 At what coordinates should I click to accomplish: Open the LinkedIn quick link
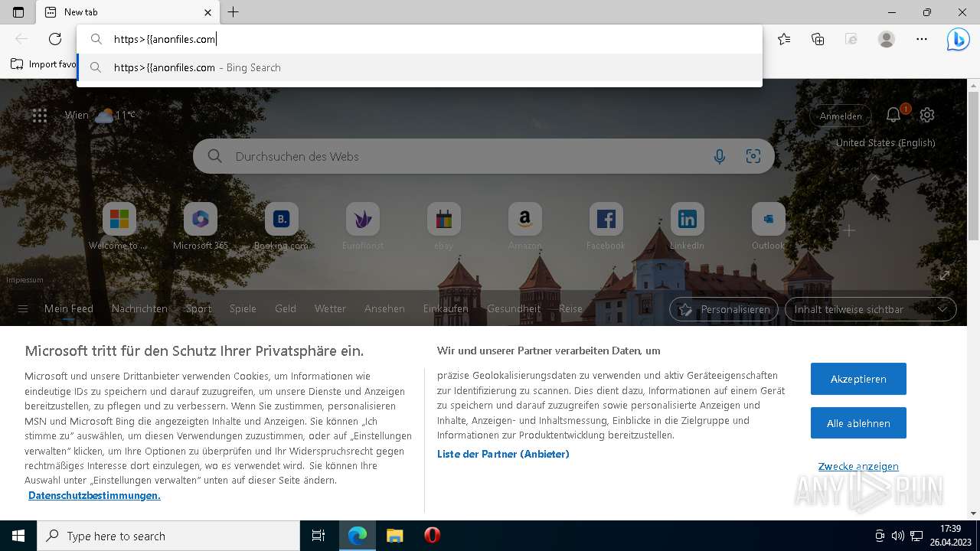click(x=687, y=227)
